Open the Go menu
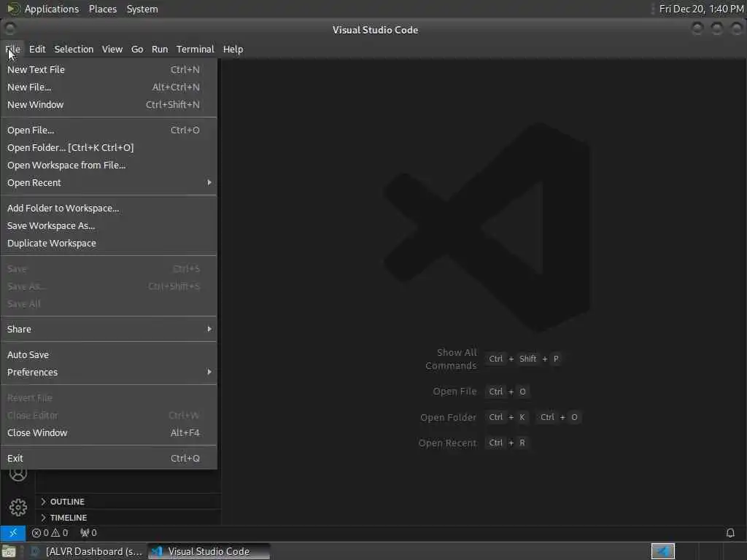Image resolution: width=747 pixels, height=560 pixels. [137, 49]
